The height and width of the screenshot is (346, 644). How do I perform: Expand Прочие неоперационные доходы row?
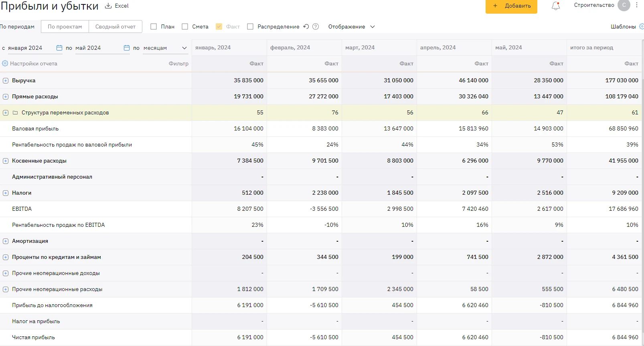[x=6, y=273]
